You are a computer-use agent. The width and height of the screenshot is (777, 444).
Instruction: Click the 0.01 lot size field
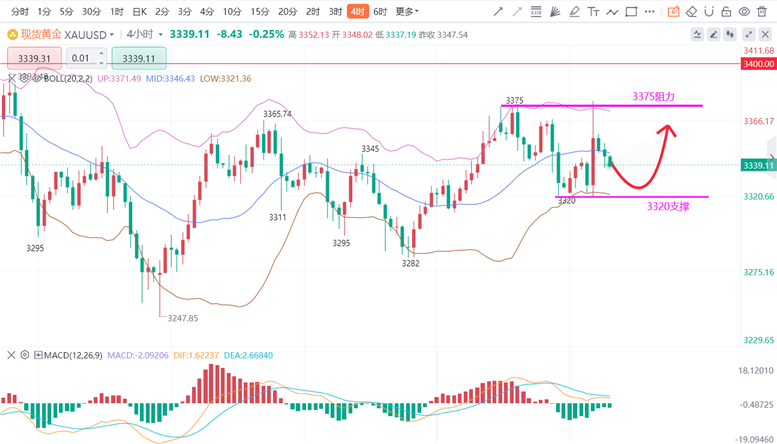(x=81, y=58)
